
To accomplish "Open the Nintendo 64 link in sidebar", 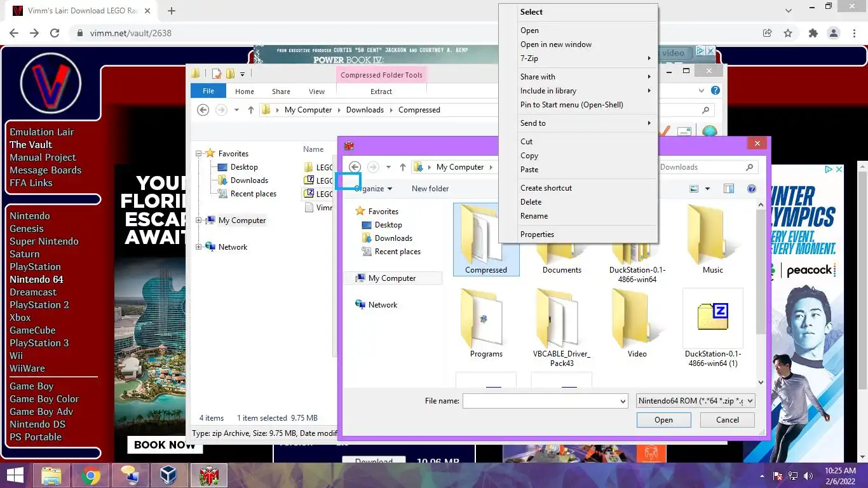I will [36, 280].
